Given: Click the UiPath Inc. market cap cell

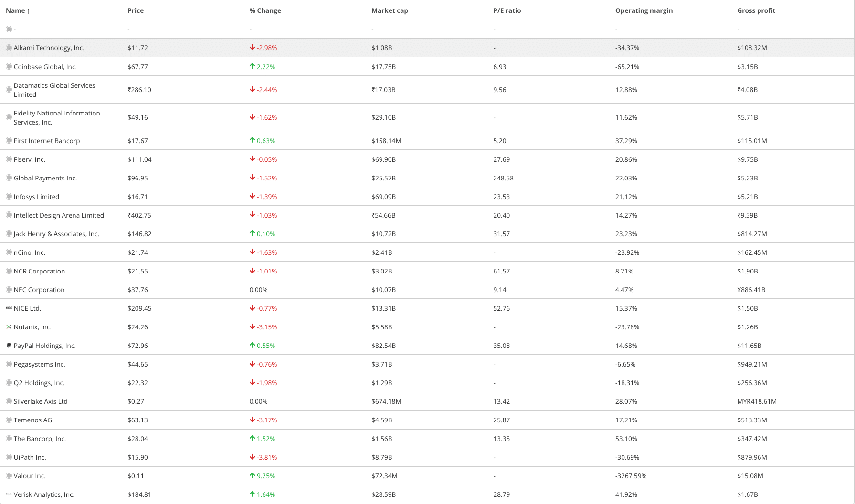Looking at the screenshot, I should tap(381, 457).
